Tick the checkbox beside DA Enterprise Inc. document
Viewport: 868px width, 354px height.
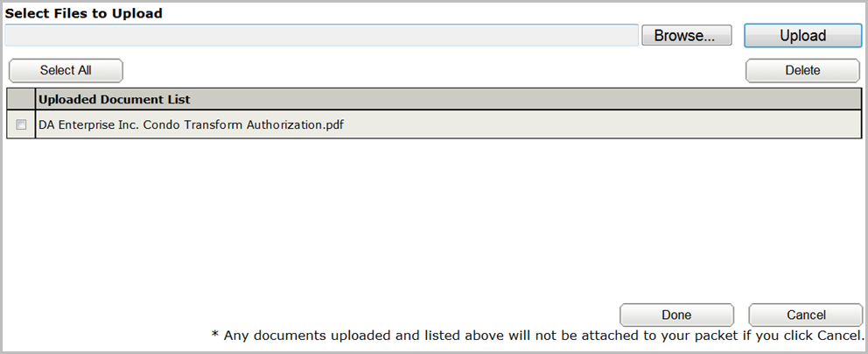[x=22, y=125]
